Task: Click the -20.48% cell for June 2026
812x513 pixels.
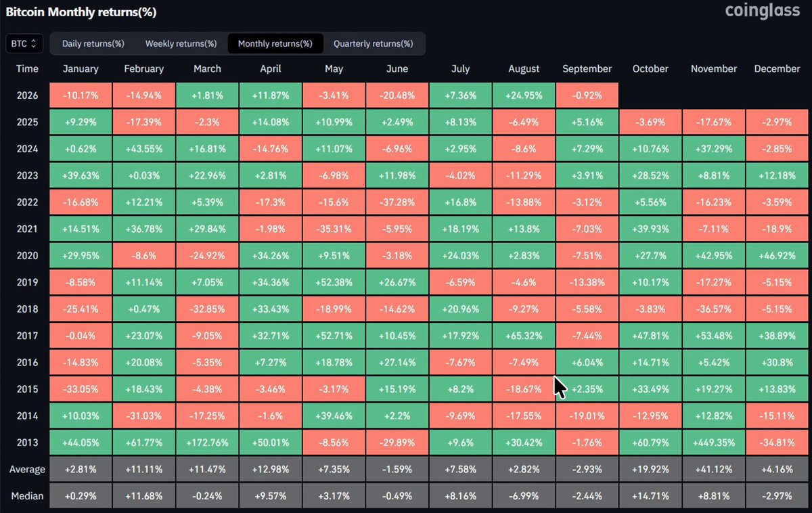Action: click(397, 95)
